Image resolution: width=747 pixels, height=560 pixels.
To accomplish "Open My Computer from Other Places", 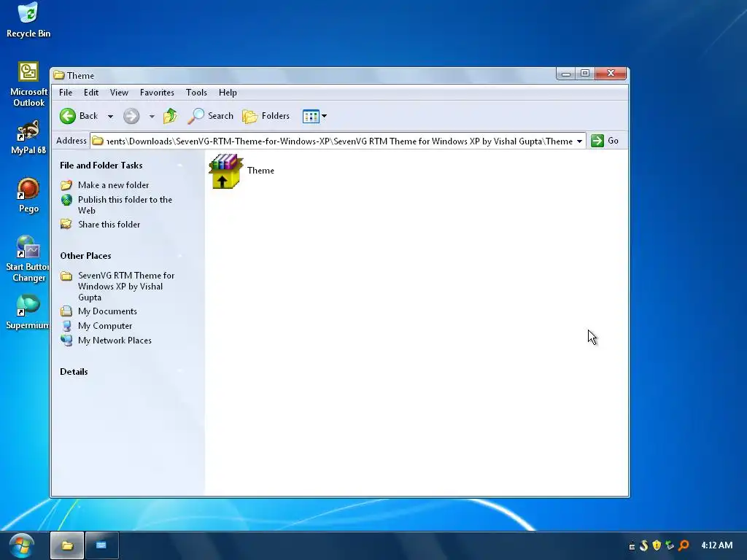I will (105, 326).
